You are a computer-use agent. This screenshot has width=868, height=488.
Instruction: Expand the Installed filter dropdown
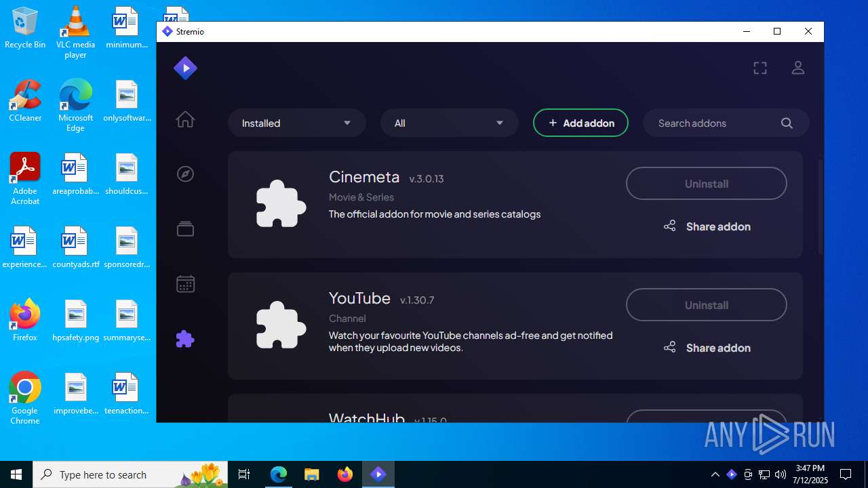click(297, 123)
